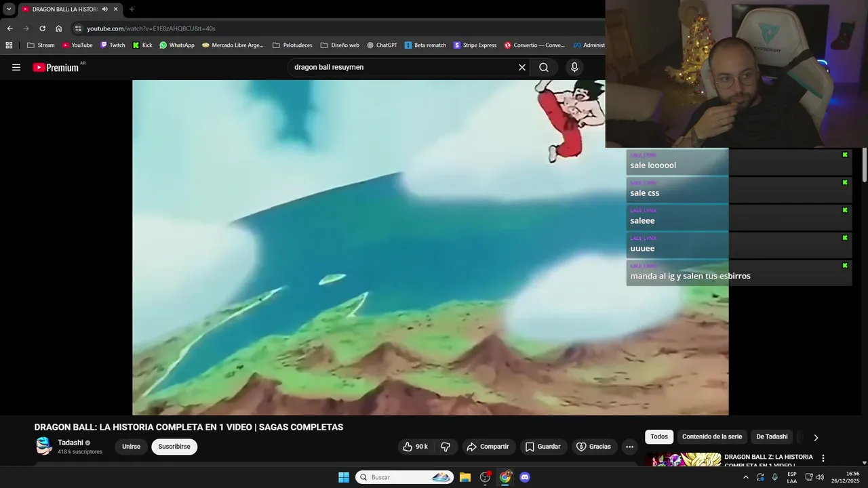
Task: Open the Diseño web bookmarks folder
Action: 340,45
